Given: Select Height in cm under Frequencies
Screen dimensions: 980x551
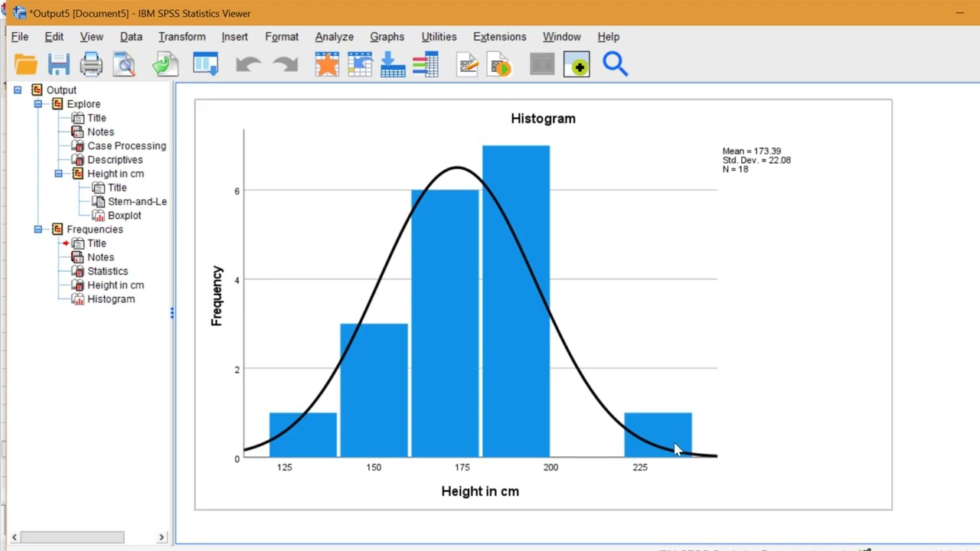Looking at the screenshot, I should click(116, 285).
